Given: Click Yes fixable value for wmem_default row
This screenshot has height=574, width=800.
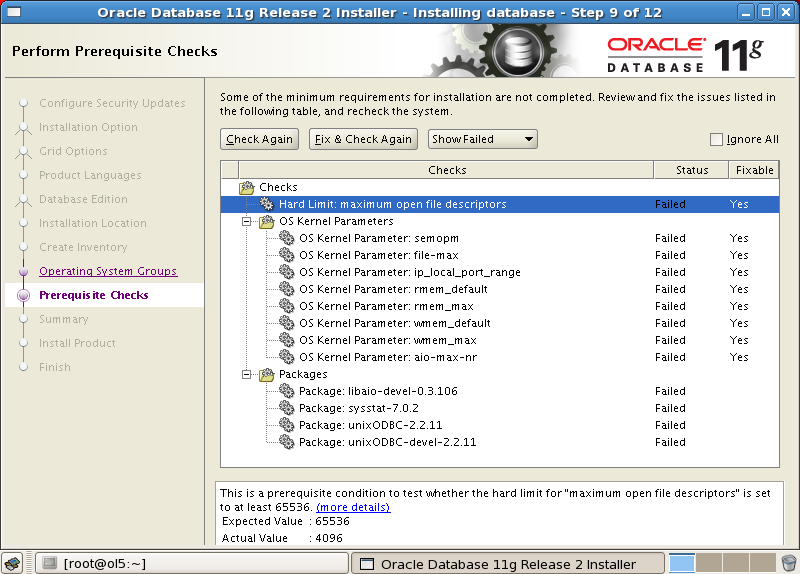Looking at the screenshot, I should [x=739, y=323].
